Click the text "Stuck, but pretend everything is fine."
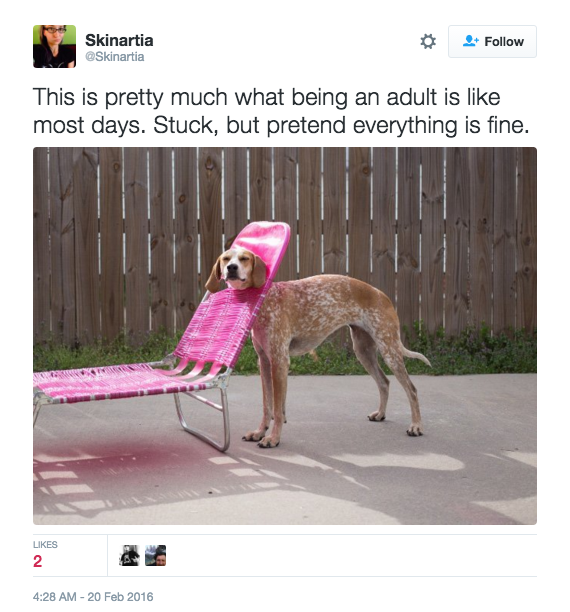 tap(341, 125)
